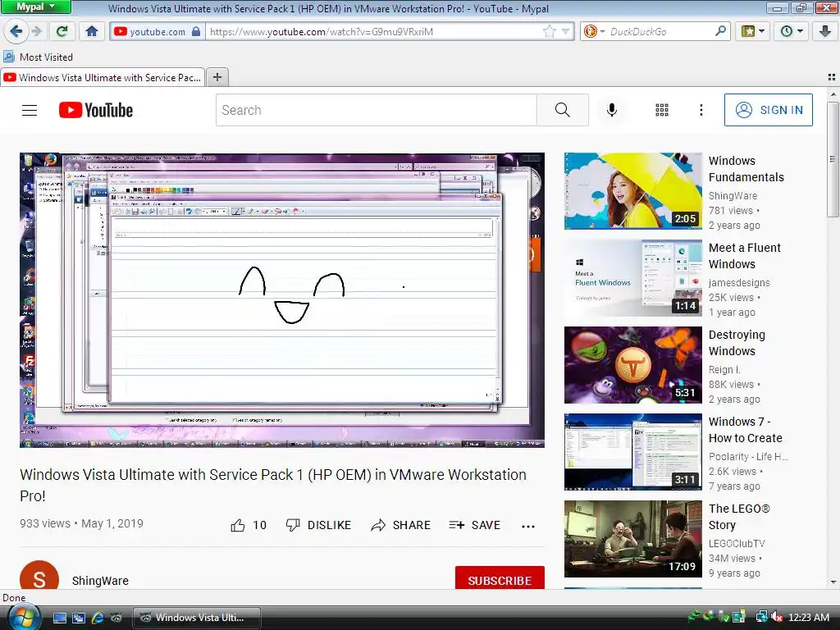Click the SHARE button

click(400, 525)
